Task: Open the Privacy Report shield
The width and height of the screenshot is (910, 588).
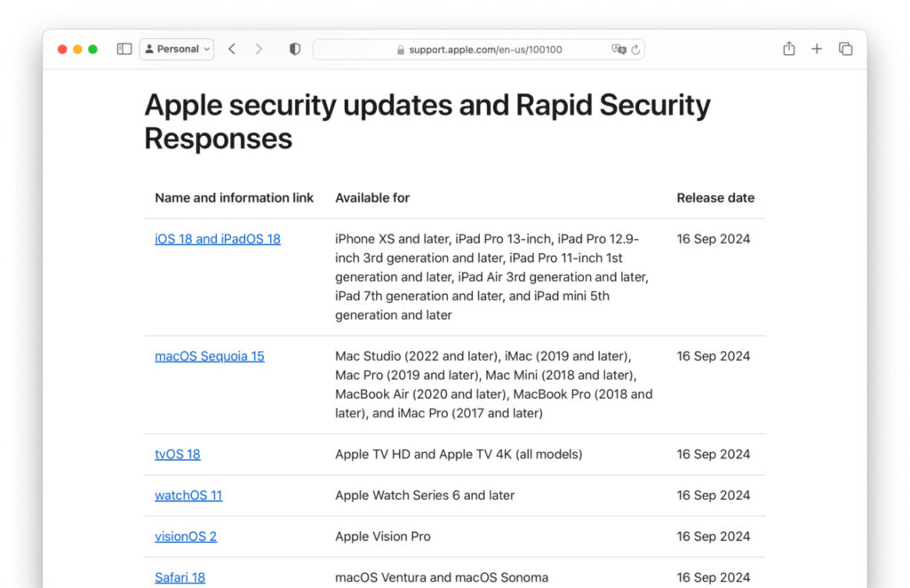Action: tap(294, 49)
